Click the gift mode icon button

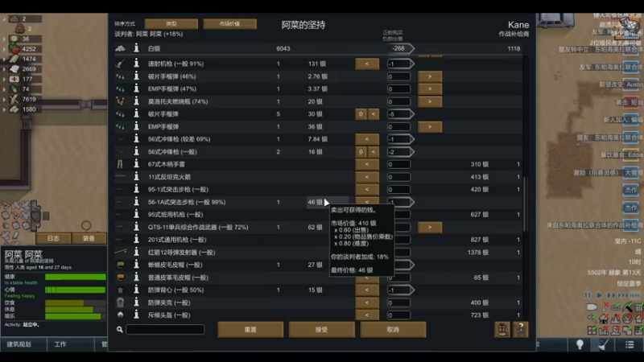pyautogui.click(x=502, y=330)
